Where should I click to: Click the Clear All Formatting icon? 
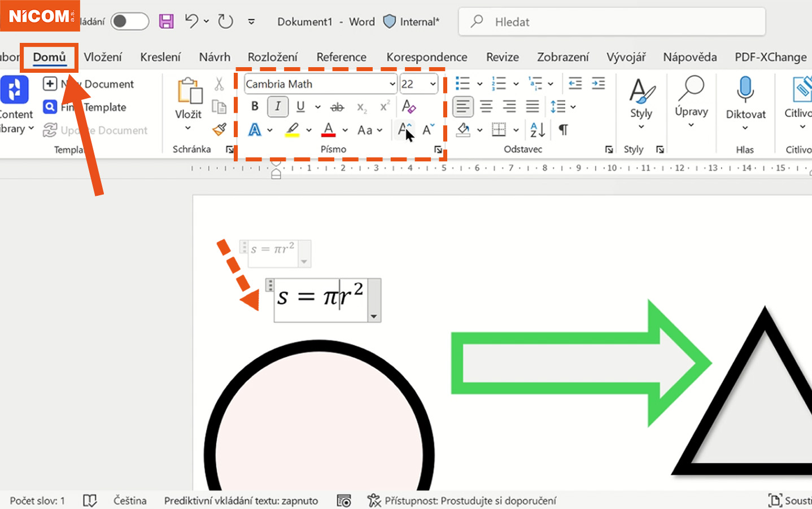coord(409,106)
